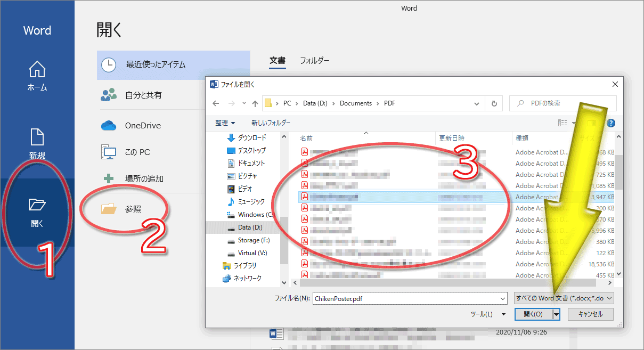644x350 pixels.
Task: Refresh the PDF folder listing
Action: (x=494, y=103)
